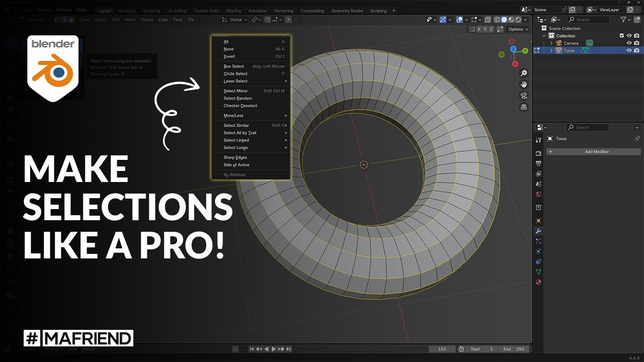The width and height of the screenshot is (644, 362).
Task: Click the pin icon beside Torus in properties
Action: 637,139
